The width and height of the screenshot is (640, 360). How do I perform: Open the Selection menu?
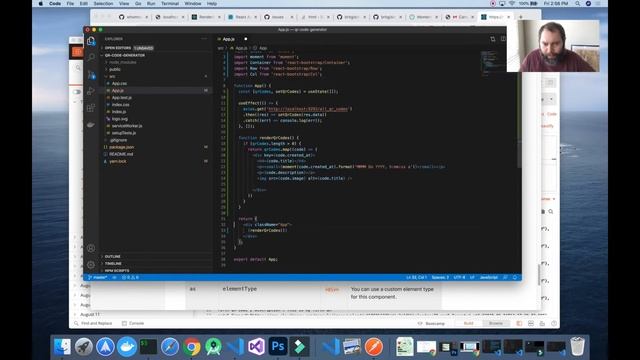[103, 4]
